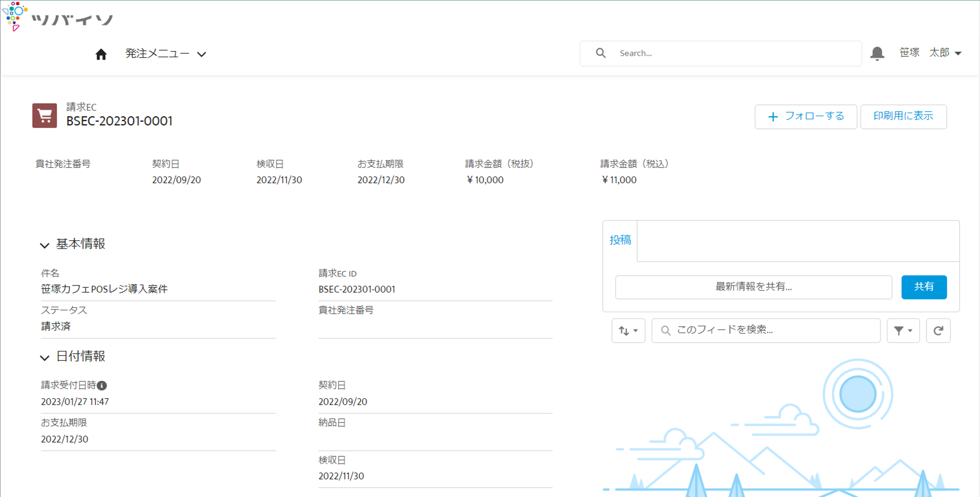Screen dimensions: 980x497
Task: Select the 投稿 tab
Action: pyautogui.click(x=620, y=240)
